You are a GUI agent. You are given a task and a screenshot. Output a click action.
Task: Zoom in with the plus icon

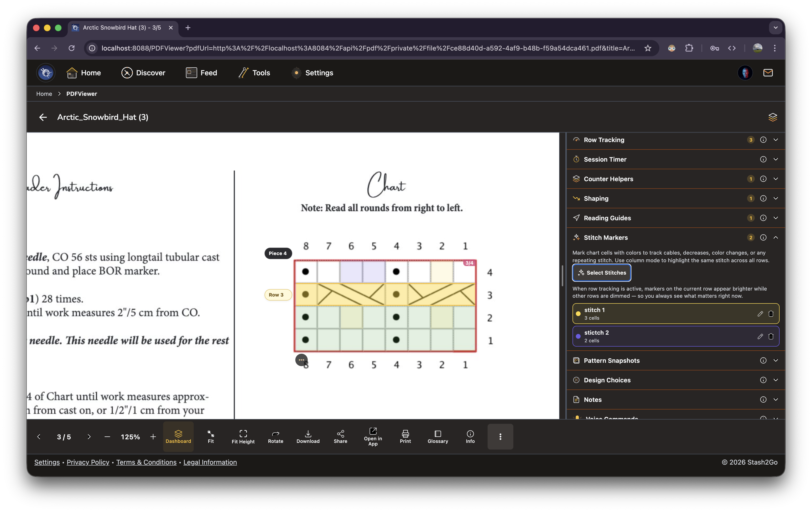coord(153,436)
